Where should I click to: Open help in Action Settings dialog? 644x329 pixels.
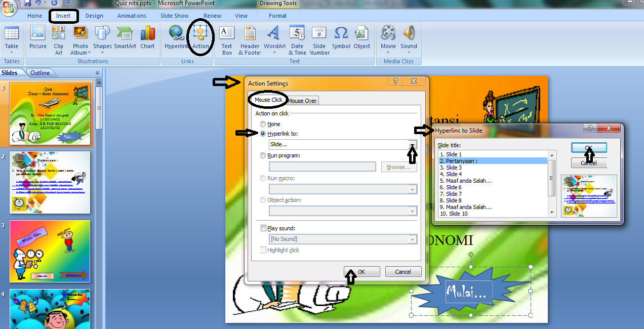tap(395, 81)
